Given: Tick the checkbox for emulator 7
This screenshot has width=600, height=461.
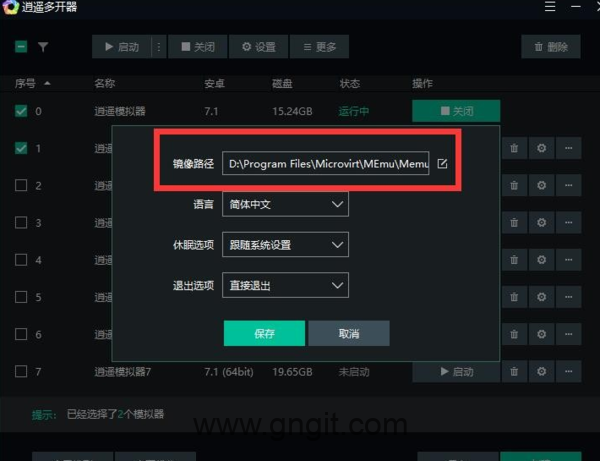Looking at the screenshot, I should pos(21,371).
